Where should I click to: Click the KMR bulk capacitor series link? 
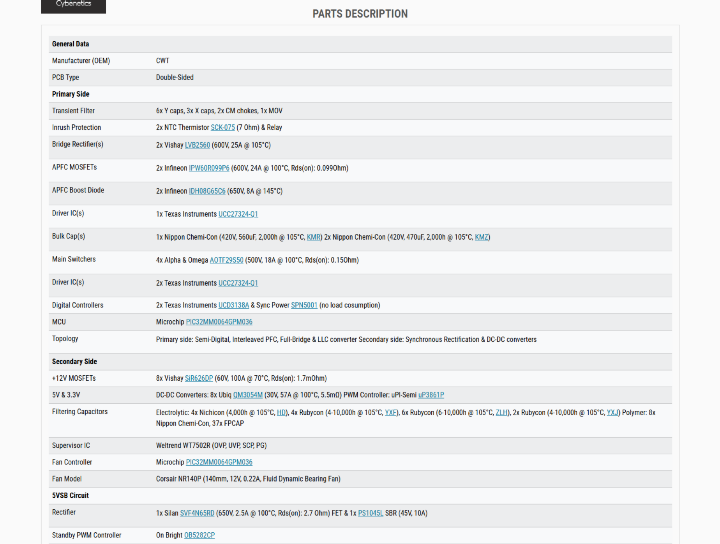(314, 237)
